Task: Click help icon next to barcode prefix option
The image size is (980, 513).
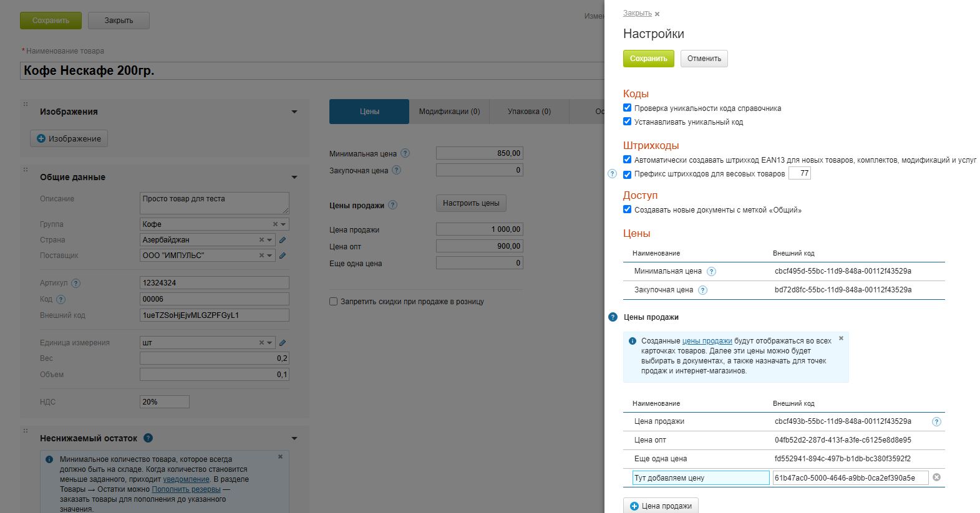Action: tap(612, 174)
